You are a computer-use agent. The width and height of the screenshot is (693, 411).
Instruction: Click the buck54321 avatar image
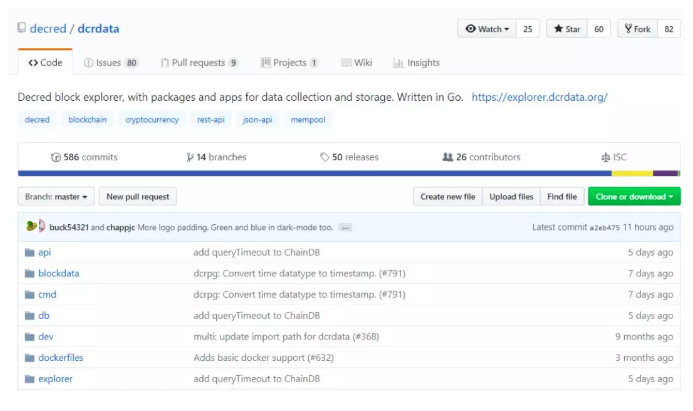click(31, 226)
